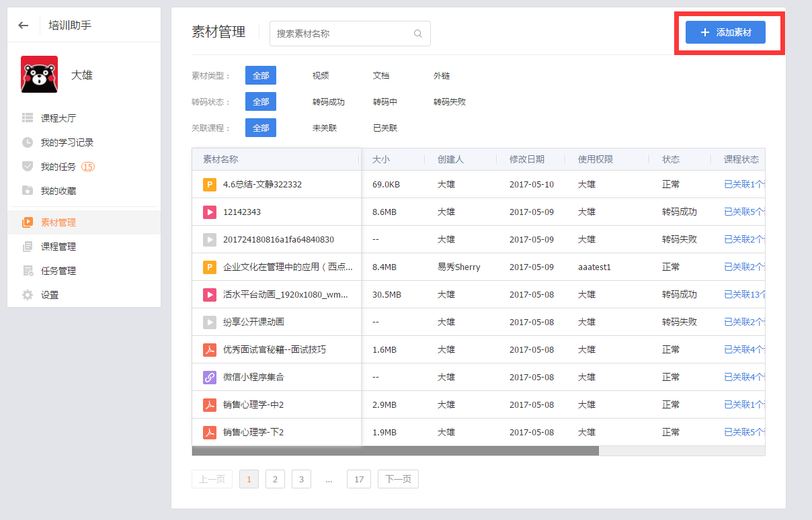Filter by 已关联 courses
This screenshot has width=812, height=520.
pos(385,128)
